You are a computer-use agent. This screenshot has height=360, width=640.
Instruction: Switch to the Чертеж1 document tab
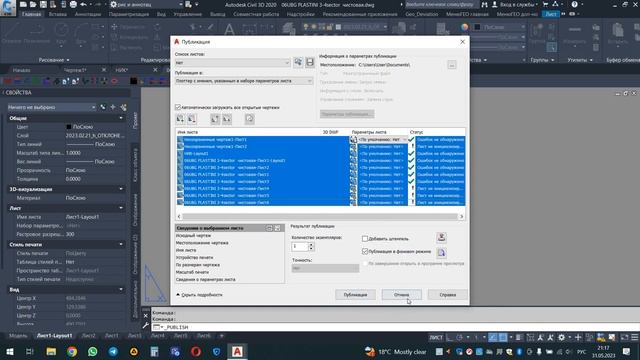[x=76, y=70]
